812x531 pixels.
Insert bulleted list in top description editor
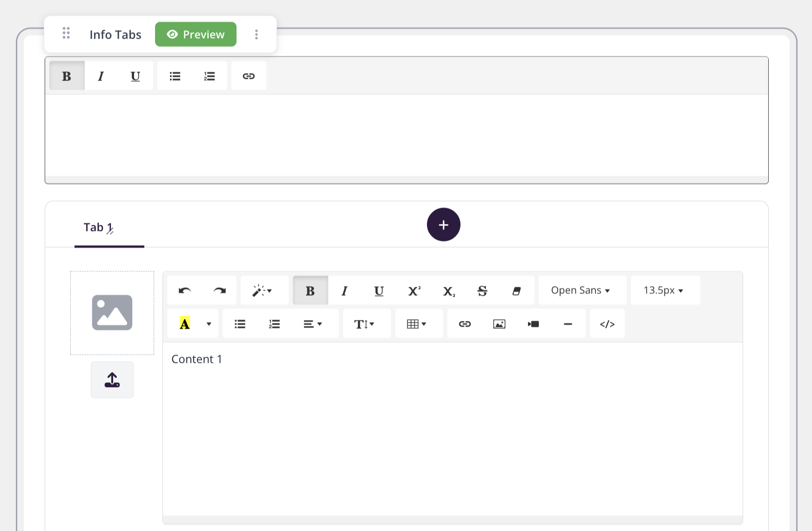tap(175, 76)
